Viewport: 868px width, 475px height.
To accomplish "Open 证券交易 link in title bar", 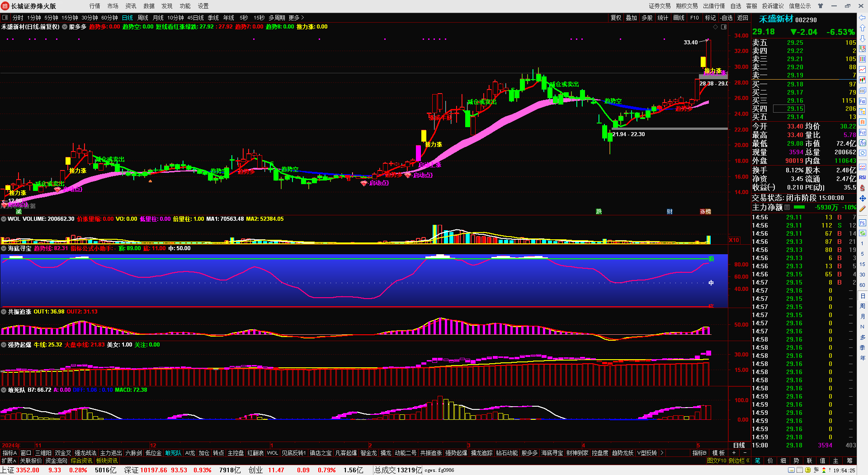I will [660, 6].
